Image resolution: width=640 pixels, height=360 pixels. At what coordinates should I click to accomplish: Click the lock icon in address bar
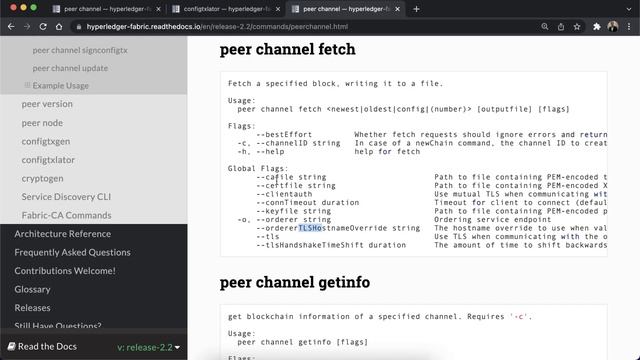[x=79, y=27]
